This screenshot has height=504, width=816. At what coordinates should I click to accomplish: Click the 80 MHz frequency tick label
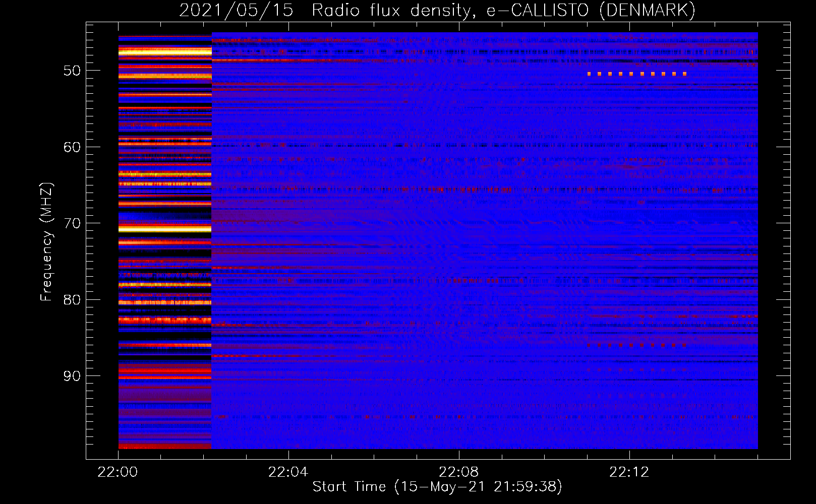72,300
